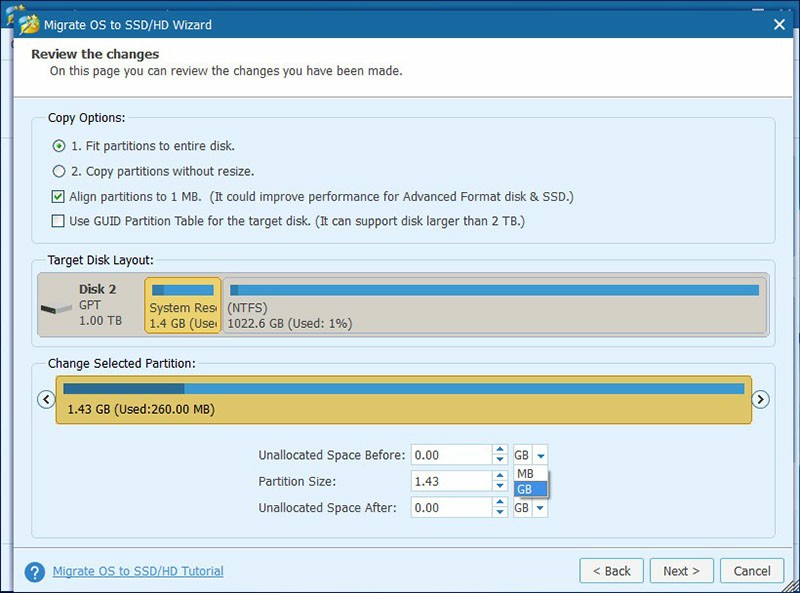Choose MB in the unit dropdown list
The height and width of the screenshot is (593, 800).
tap(531, 474)
